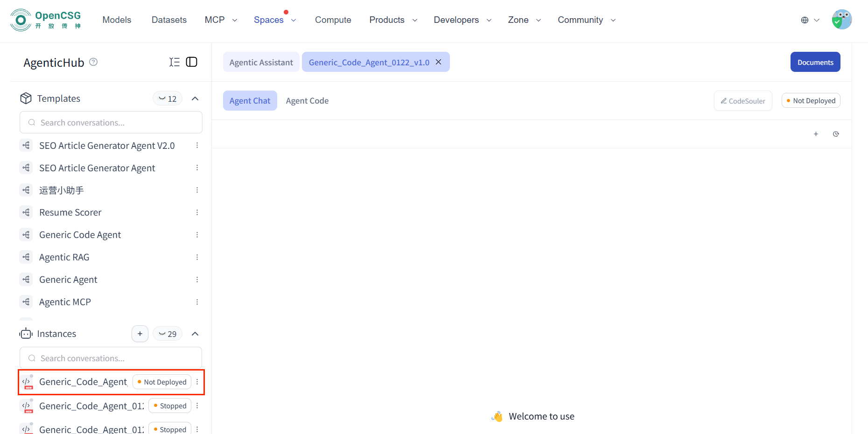Click the AgenticHub help question-mark icon

(93, 62)
